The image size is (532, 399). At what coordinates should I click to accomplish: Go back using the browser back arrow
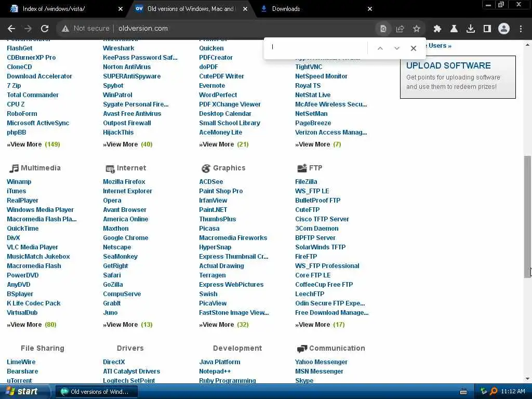[x=11, y=29]
